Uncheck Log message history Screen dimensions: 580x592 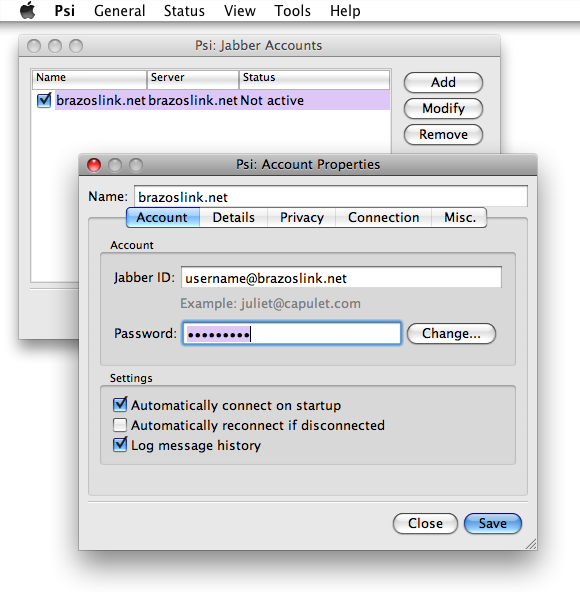[120, 445]
